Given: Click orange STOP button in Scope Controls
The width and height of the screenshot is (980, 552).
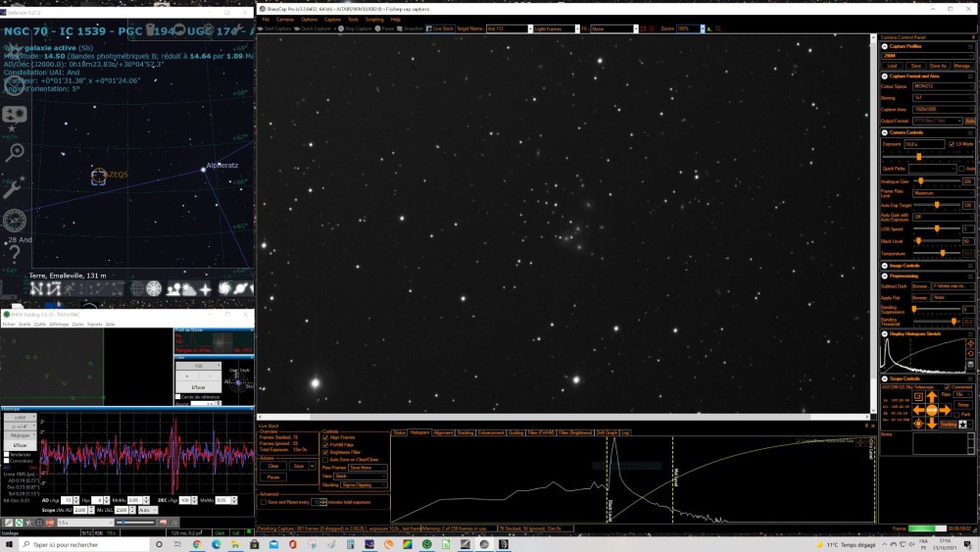Looking at the screenshot, I should pyautogui.click(x=931, y=410).
